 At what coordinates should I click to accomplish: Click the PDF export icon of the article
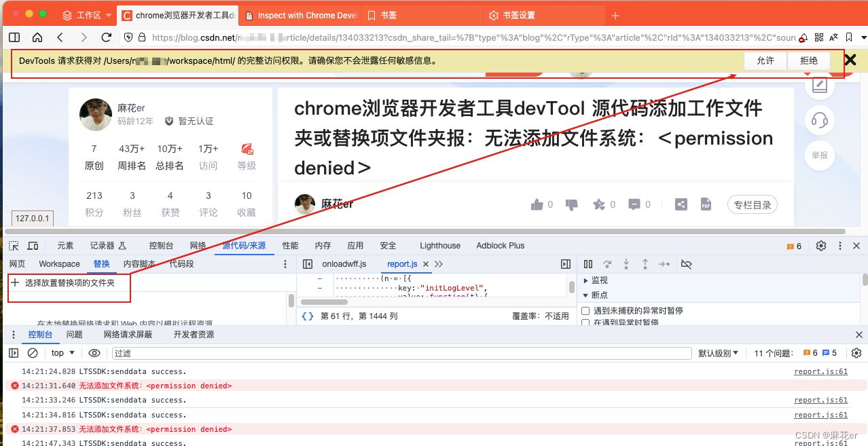(x=706, y=204)
